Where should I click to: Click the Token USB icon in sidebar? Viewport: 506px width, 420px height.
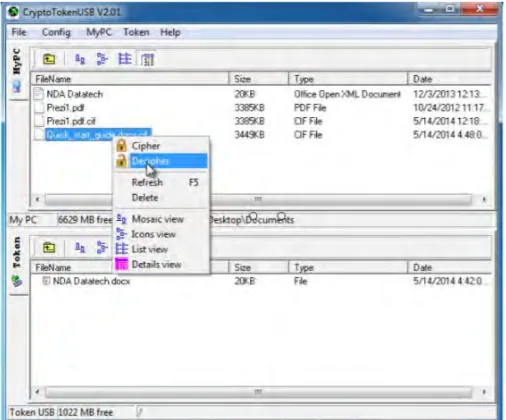[17, 281]
